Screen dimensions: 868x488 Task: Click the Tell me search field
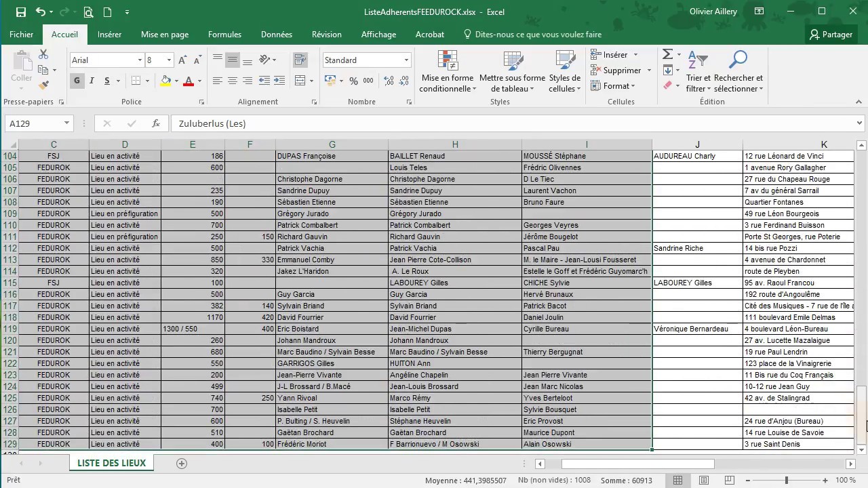tap(532, 35)
